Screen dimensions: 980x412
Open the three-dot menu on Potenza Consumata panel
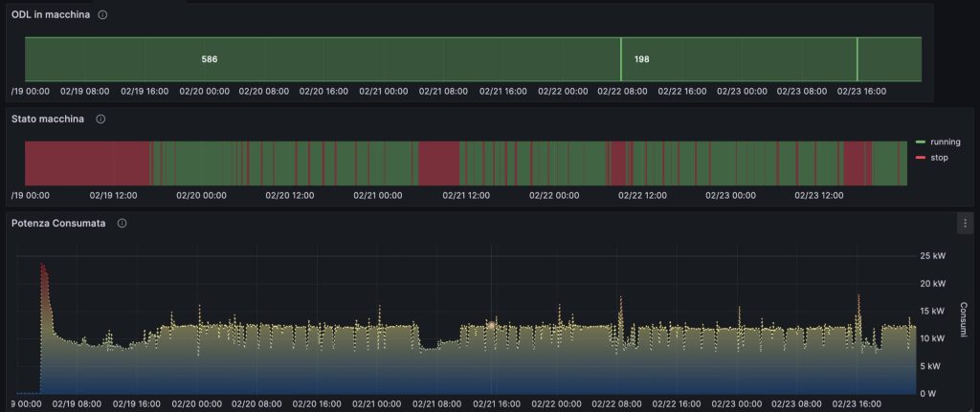click(965, 223)
